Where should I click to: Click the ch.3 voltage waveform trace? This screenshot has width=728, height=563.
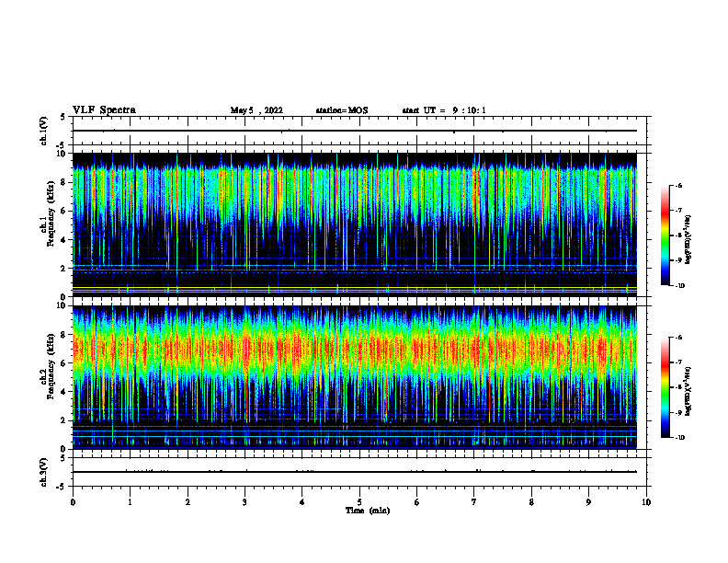(x=354, y=472)
